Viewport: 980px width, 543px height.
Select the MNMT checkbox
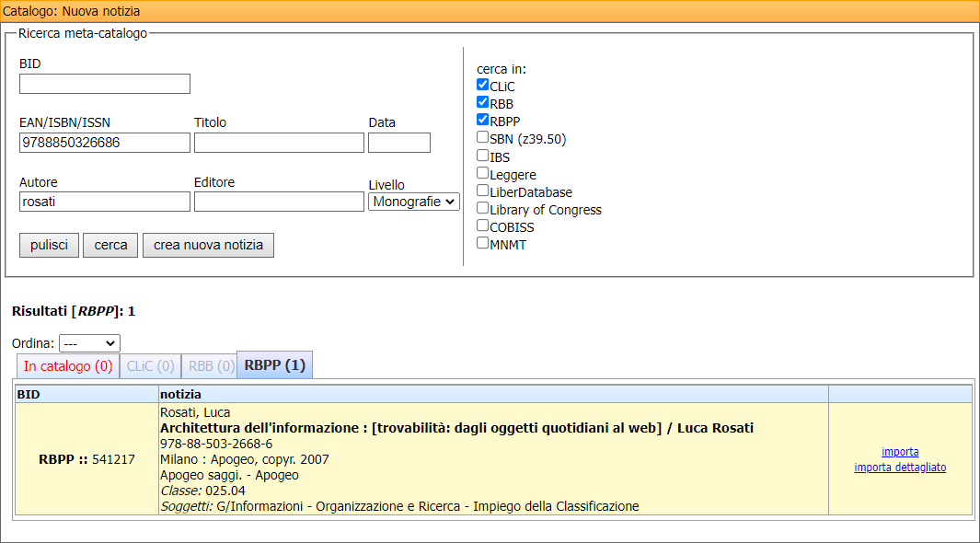pyautogui.click(x=482, y=243)
